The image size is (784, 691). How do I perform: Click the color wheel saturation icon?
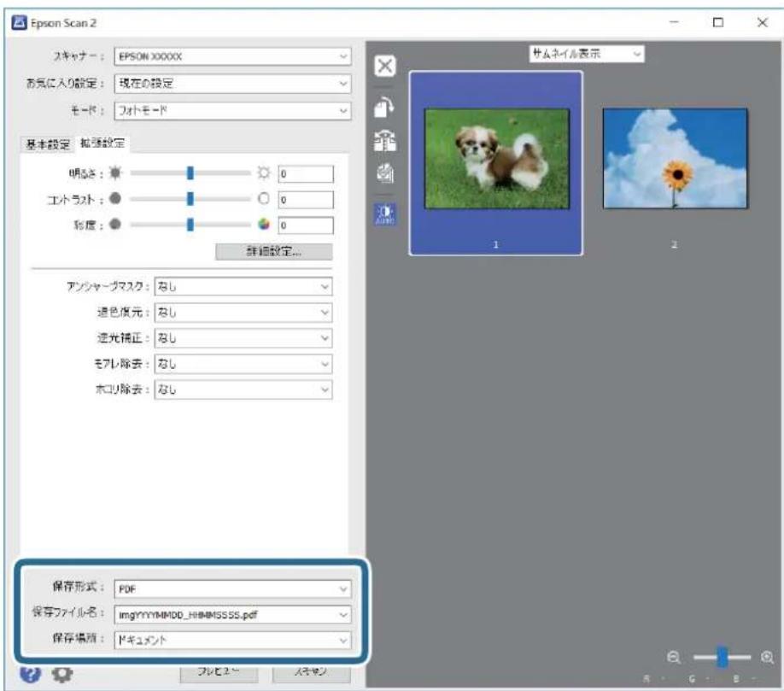tap(264, 224)
